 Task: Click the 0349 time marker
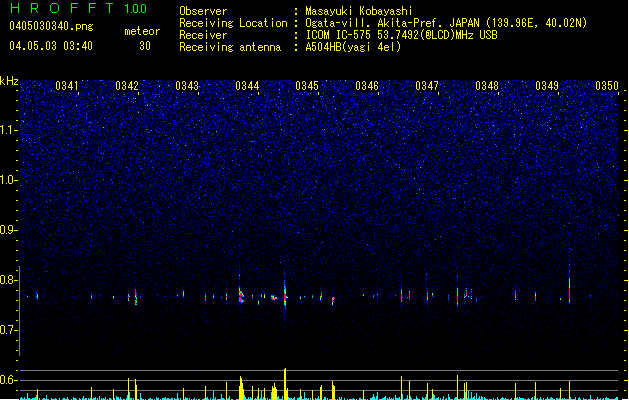pyautogui.click(x=547, y=86)
